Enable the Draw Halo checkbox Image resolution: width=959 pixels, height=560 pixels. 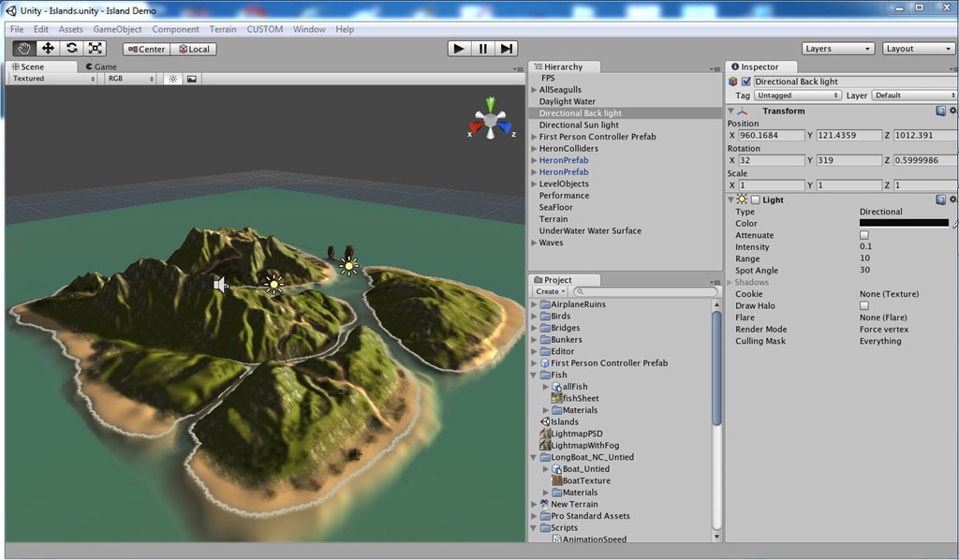click(864, 305)
